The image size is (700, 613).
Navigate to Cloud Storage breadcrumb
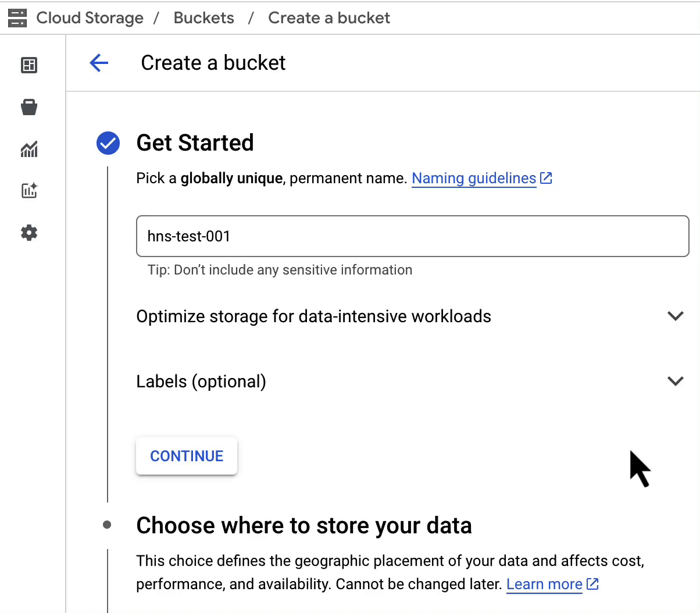[90, 18]
